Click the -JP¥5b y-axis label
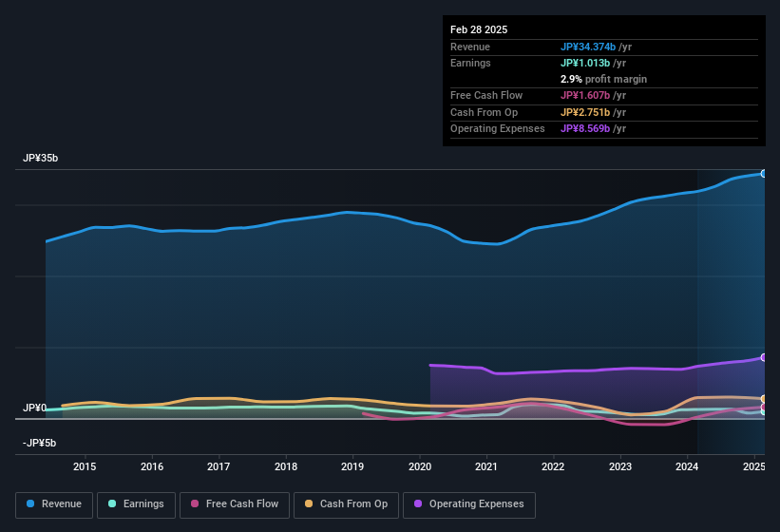Image resolution: width=780 pixels, height=532 pixels. (x=39, y=443)
